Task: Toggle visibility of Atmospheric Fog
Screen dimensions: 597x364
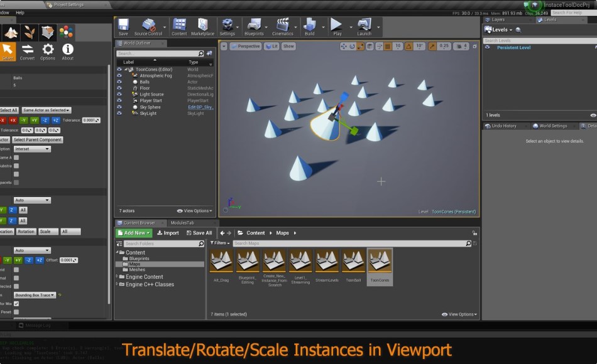Action: pyautogui.click(x=119, y=75)
